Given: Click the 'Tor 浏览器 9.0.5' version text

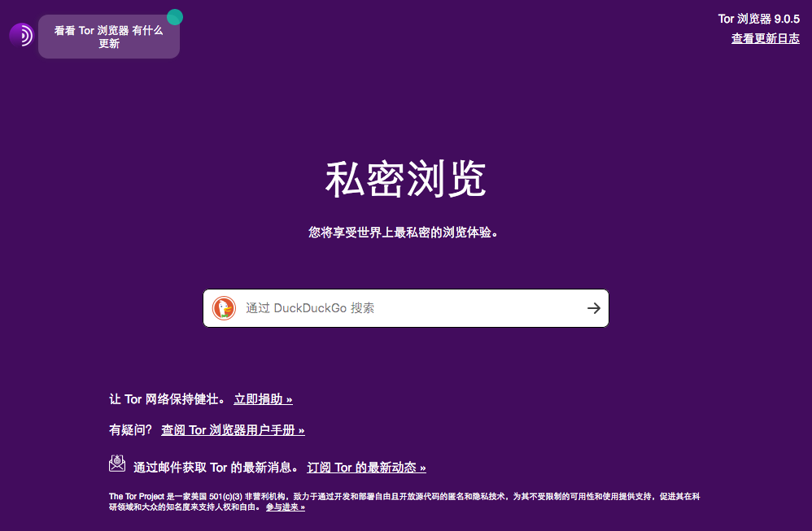Looking at the screenshot, I should click(x=758, y=20).
